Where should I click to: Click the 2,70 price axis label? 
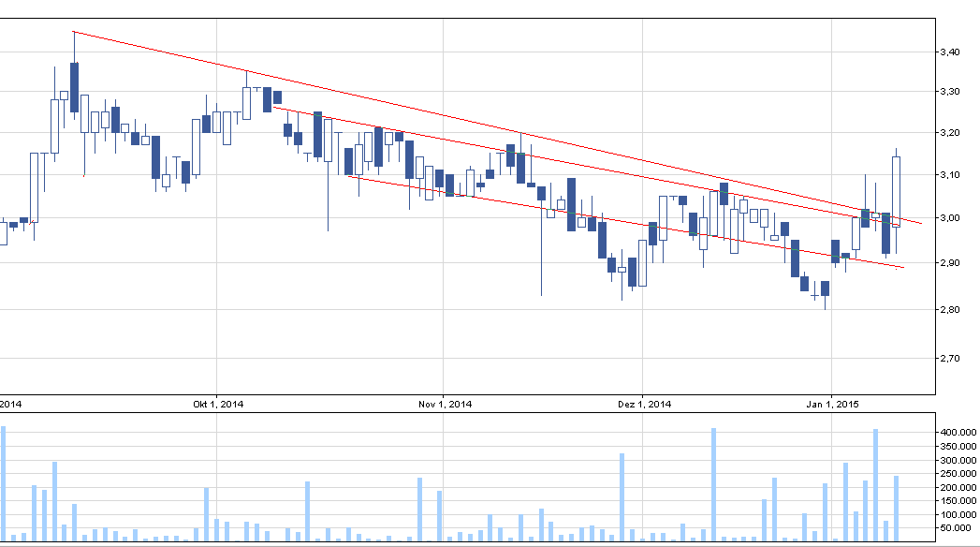[948, 358]
